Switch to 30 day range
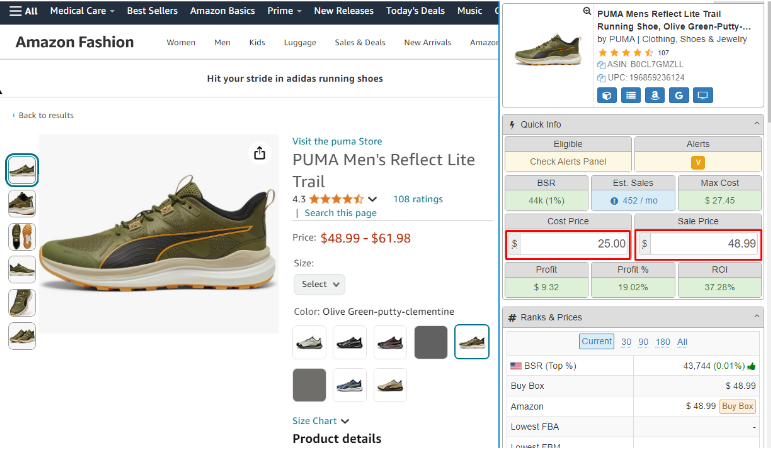 tap(626, 342)
